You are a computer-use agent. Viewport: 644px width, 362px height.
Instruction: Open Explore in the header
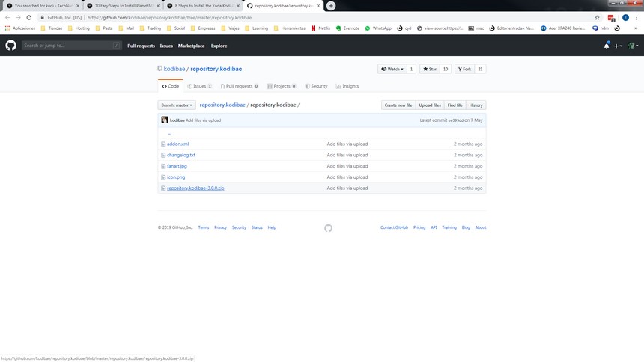click(x=219, y=46)
